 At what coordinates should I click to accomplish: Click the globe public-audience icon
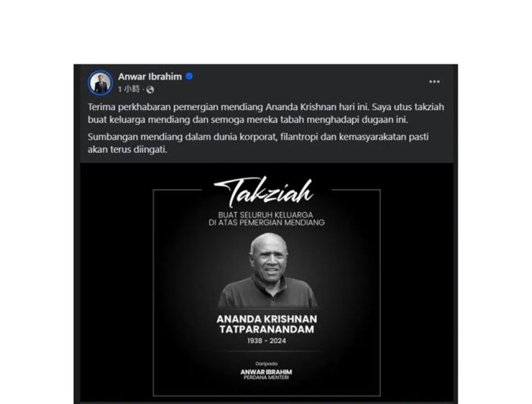tap(150, 89)
